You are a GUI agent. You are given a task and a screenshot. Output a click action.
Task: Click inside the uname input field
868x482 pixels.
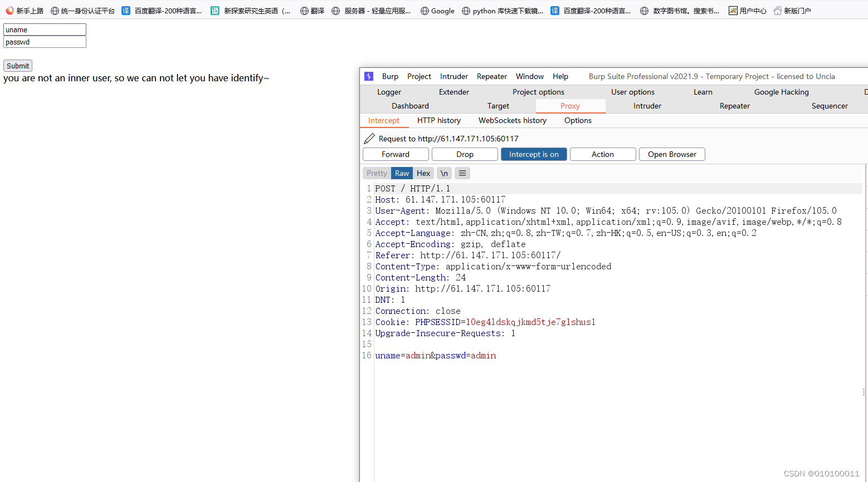click(x=45, y=29)
